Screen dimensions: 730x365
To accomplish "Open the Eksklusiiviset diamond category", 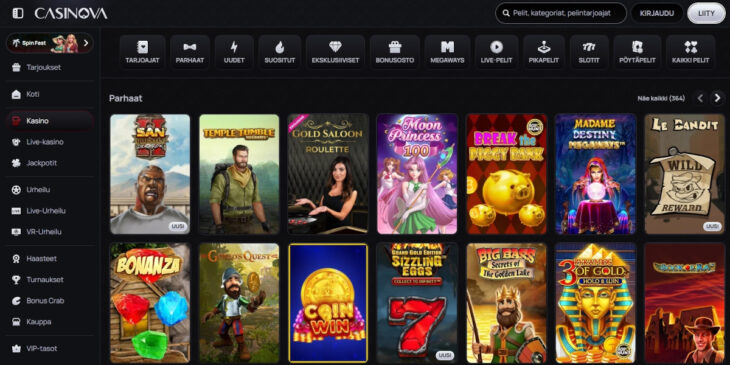I will coord(335,52).
